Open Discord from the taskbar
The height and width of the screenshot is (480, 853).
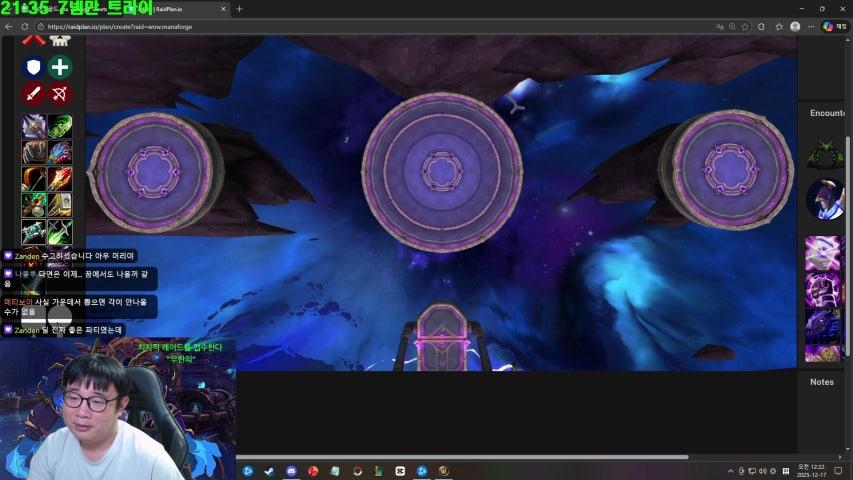(291, 471)
